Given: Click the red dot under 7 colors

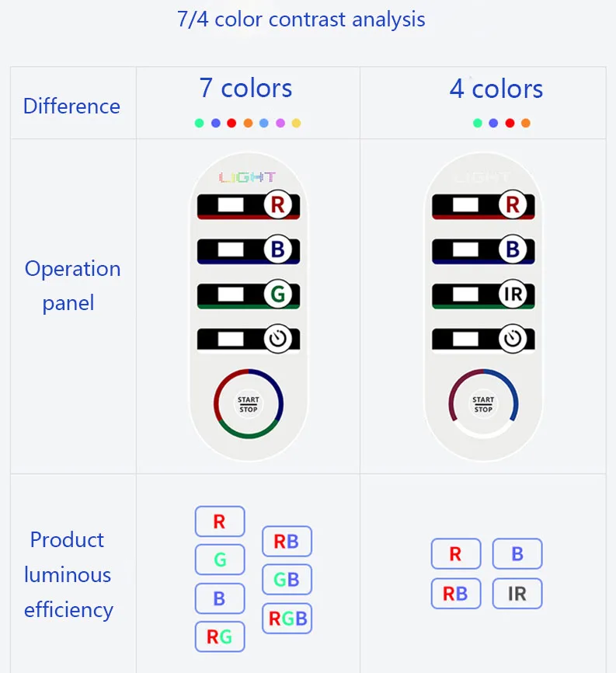Looking at the screenshot, I should point(231,123).
